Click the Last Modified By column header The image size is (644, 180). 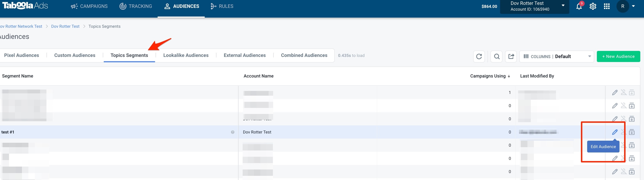tap(537, 76)
